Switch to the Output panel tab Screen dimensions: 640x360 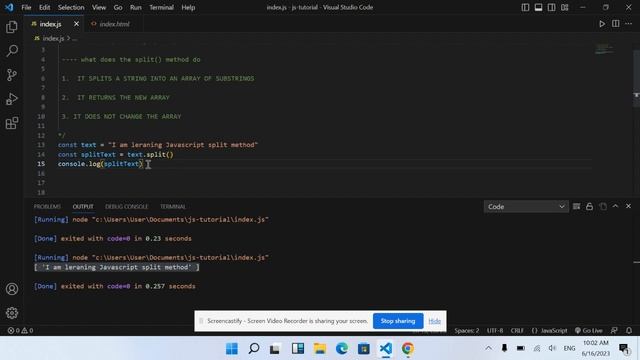click(x=83, y=207)
